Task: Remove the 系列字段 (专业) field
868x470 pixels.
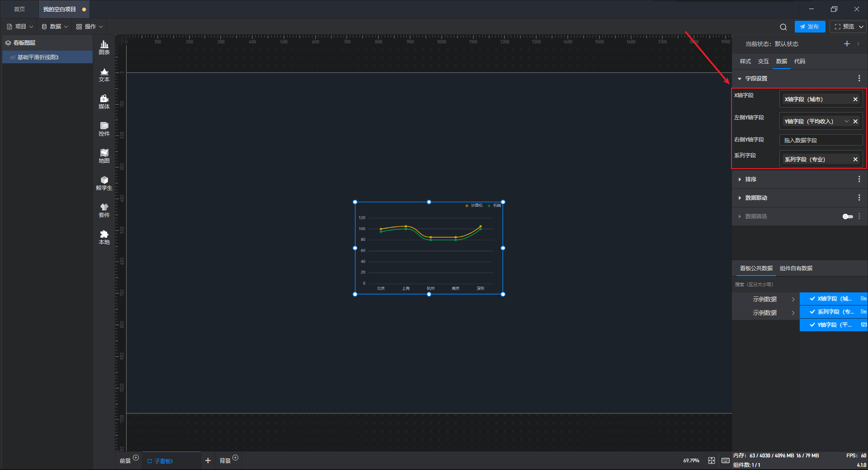Action: click(x=855, y=160)
